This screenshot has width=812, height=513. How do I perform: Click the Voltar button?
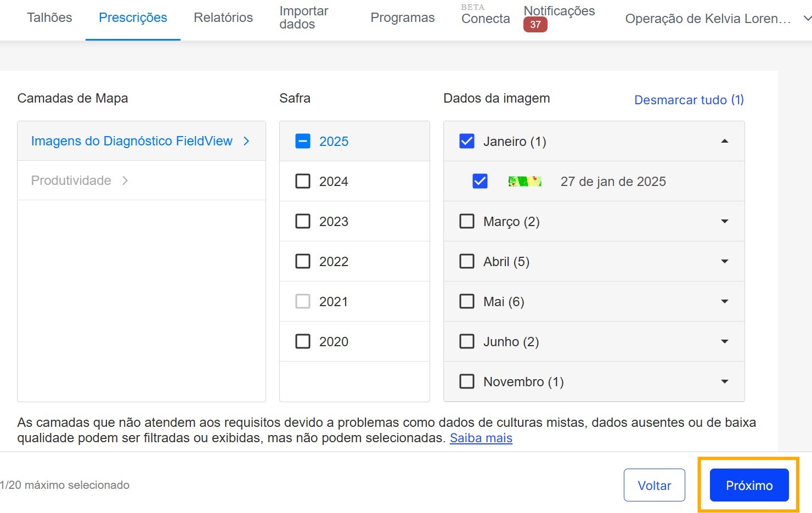pyautogui.click(x=654, y=486)
